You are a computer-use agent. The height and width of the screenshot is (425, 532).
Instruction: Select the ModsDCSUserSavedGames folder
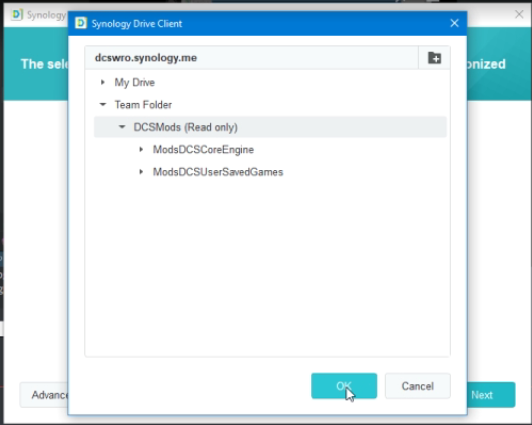point(218,172)
